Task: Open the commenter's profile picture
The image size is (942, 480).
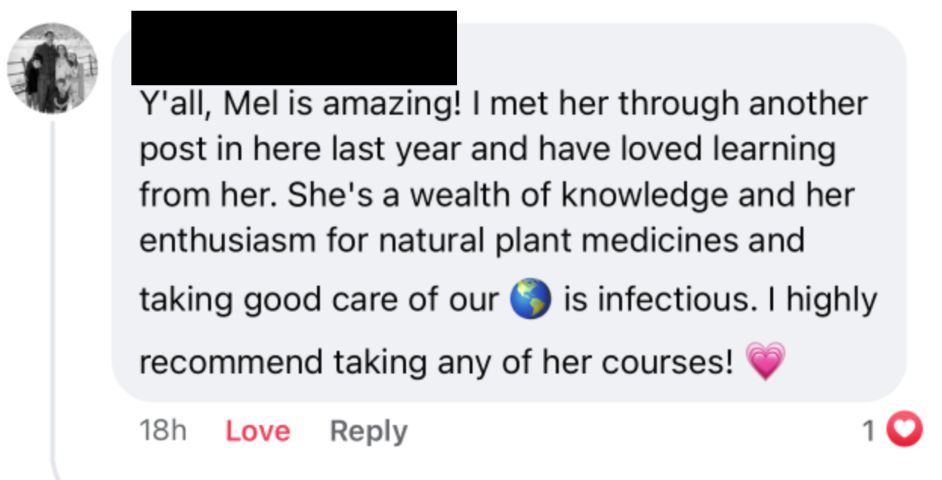Action: click(53, 68)
